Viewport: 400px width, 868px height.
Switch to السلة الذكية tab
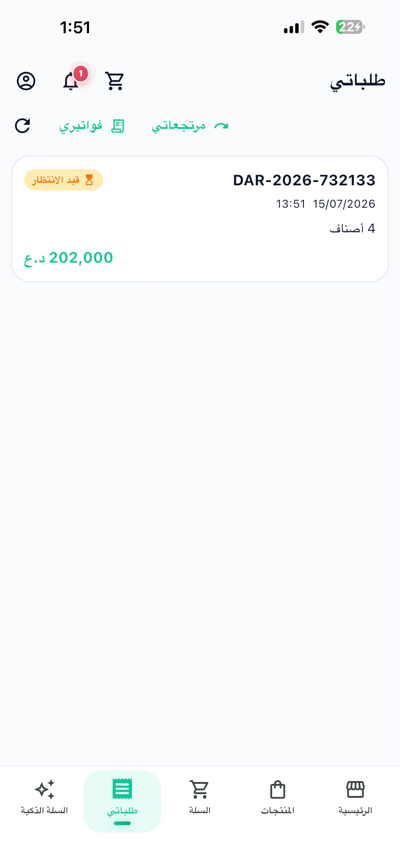(x=44, y=797)
